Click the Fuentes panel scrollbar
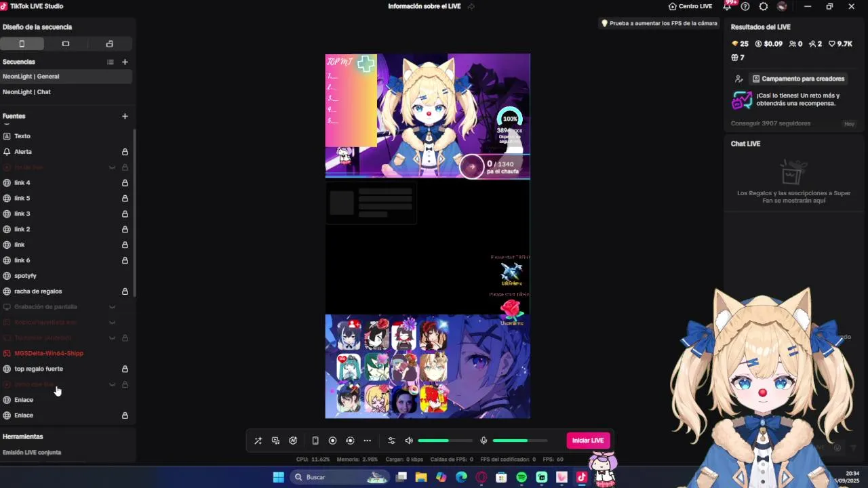The image size is (868, 488). pyautogui.click(x=134, y=212)
